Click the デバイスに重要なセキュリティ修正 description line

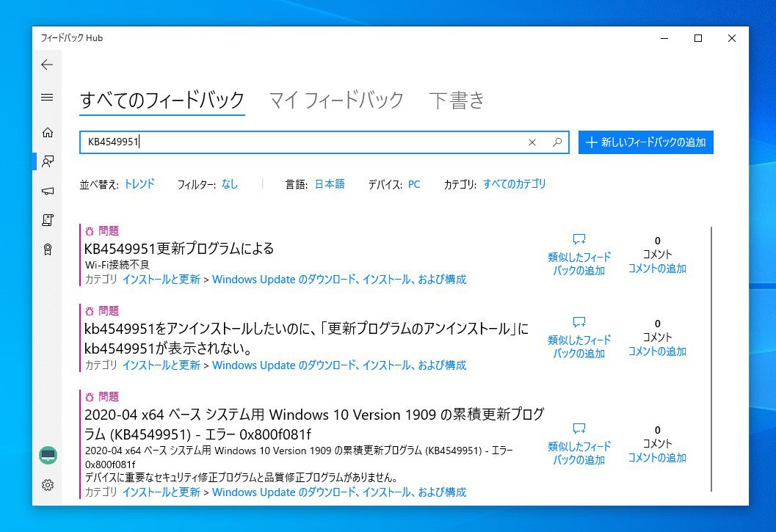pyautogui.click(x=242, y=478)
